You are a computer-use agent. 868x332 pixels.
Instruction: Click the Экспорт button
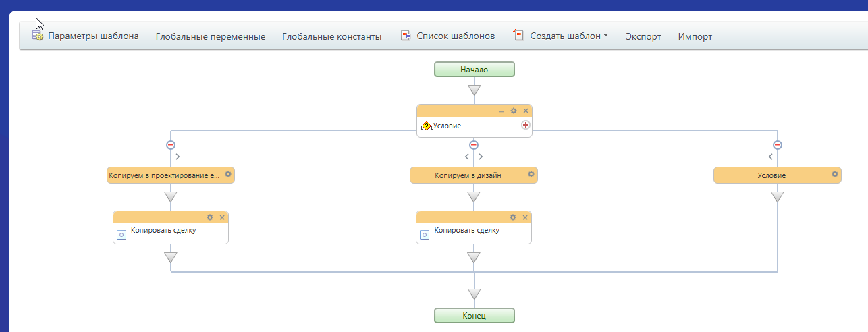point(643,36)
